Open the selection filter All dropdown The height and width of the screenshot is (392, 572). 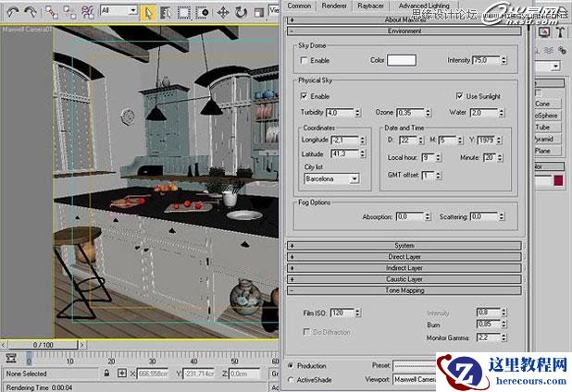(118, 10)
